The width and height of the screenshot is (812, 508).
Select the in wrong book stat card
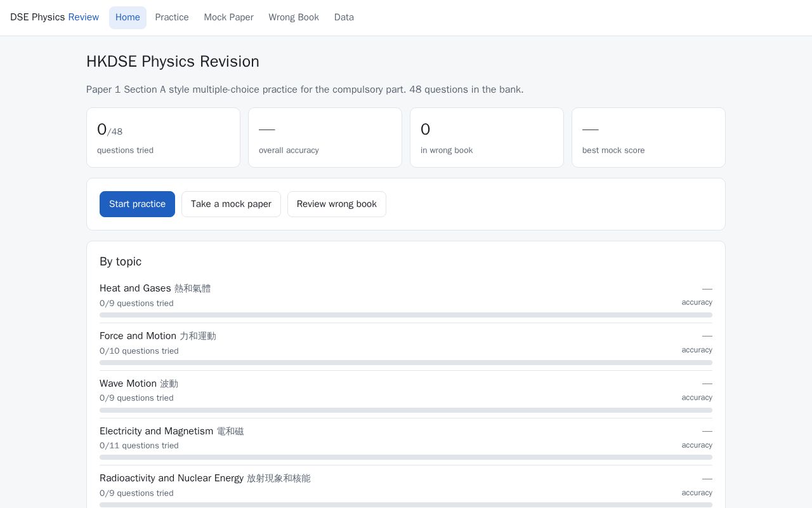487,137
